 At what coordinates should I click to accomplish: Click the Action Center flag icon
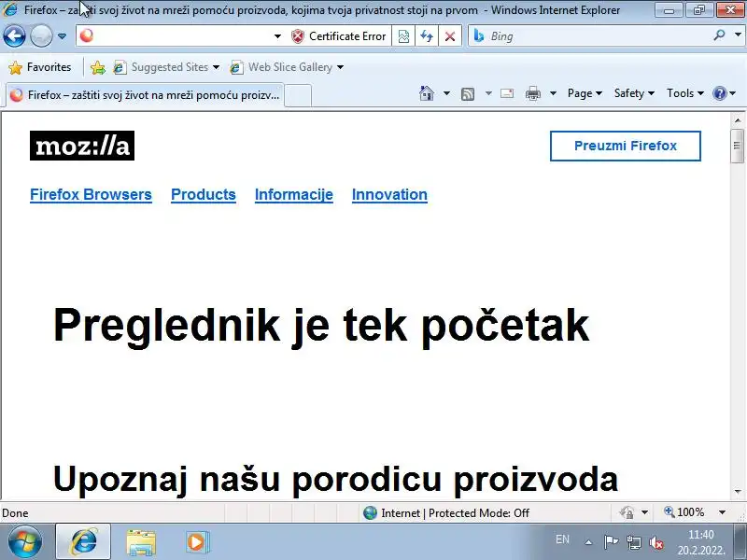pos(611,542)
